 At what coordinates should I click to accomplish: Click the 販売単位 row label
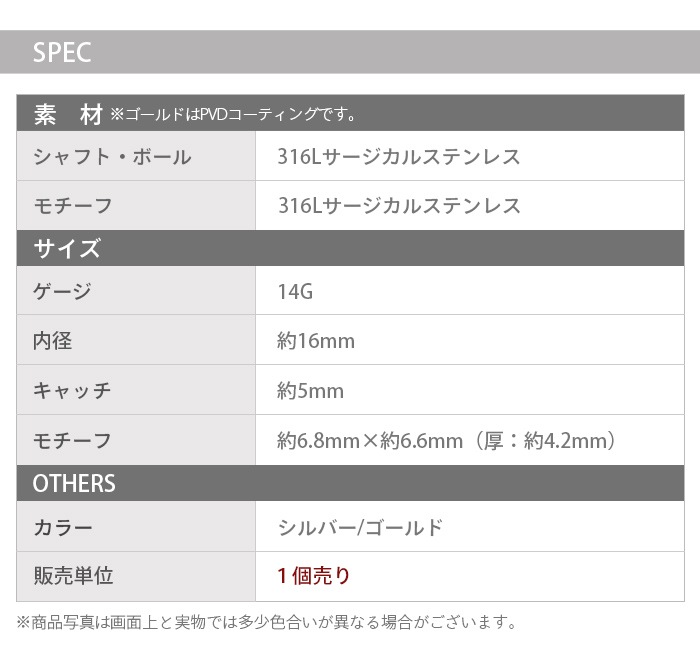[73, 576]
